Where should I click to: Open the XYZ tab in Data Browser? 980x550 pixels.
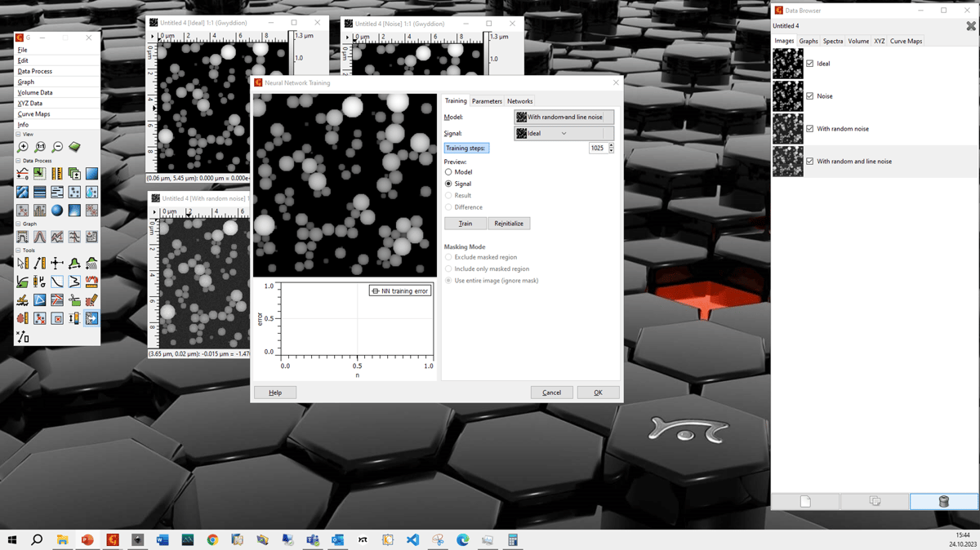point(879,41)
